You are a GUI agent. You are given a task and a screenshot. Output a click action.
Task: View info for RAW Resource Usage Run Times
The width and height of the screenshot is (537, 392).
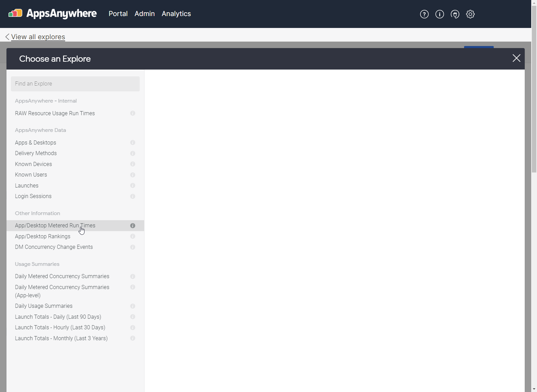point(133,113)
